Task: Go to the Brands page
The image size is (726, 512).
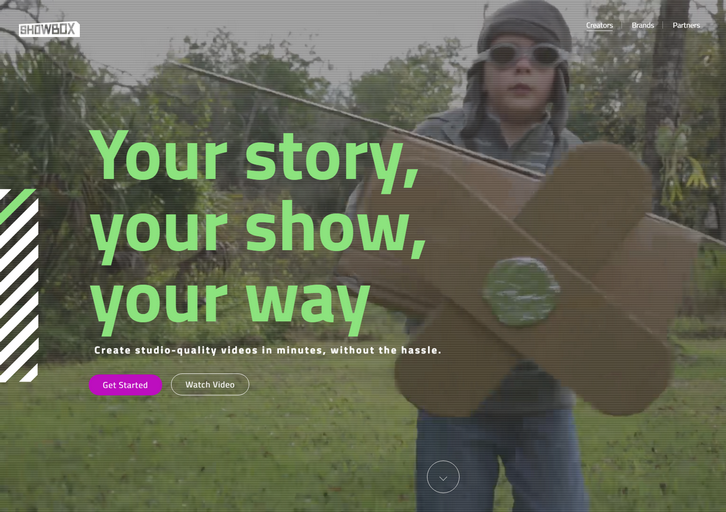Action: pos(643,25)
